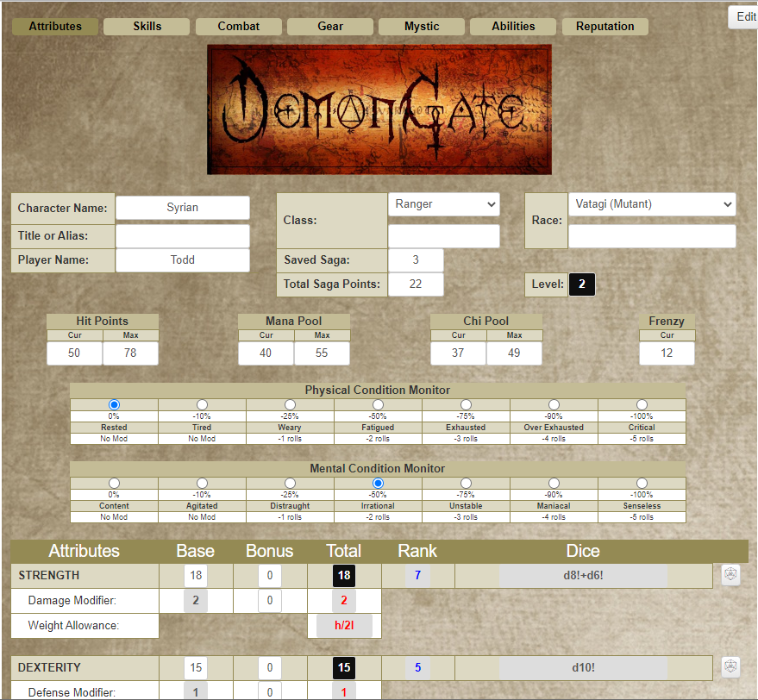
Task: Select Content mental condition radio
Action: point(114,483)
